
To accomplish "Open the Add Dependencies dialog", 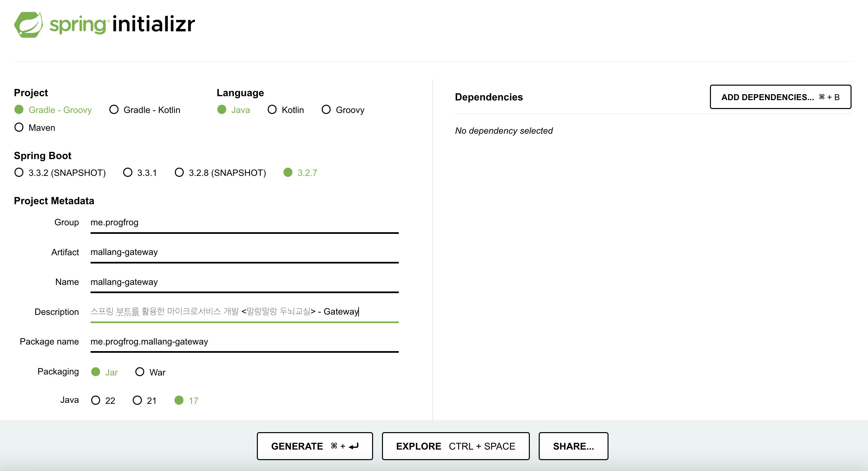I will (x=780, y=97).
